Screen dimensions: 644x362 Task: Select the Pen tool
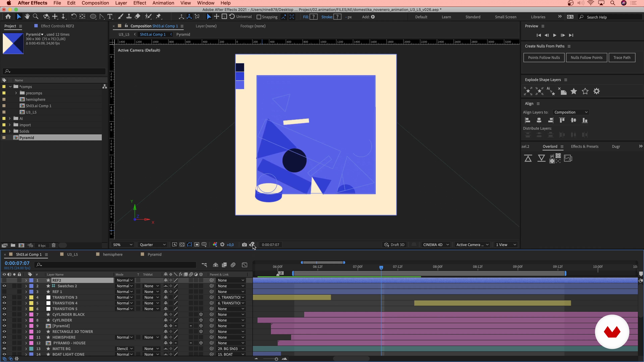coord(102,17)
